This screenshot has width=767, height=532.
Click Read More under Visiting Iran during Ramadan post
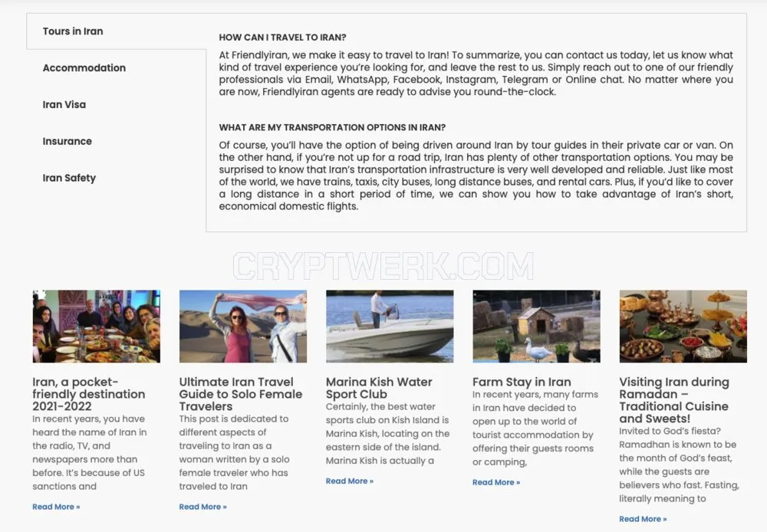click(x=644, y=519)
